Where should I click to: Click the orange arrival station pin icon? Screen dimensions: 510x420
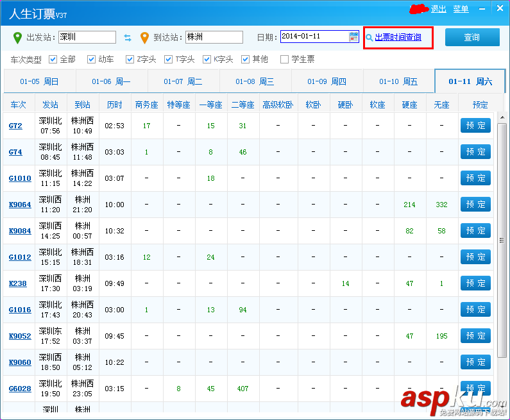(144, 38)
